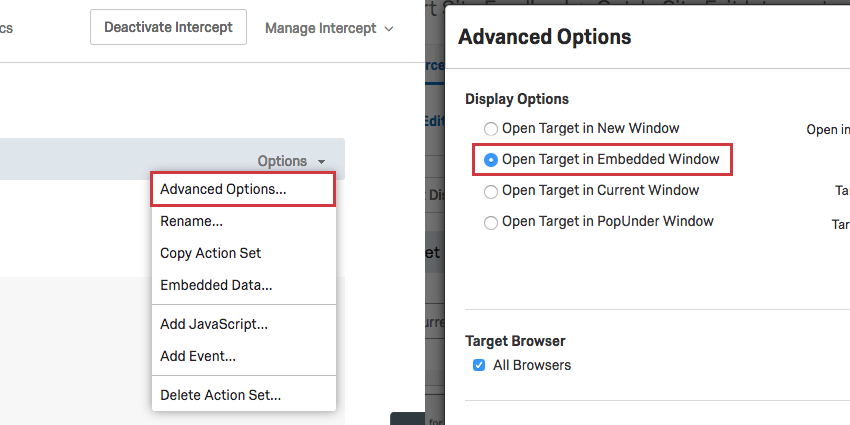Select Add Event... menu item
The image size is (850, 425).
point(198,355)
